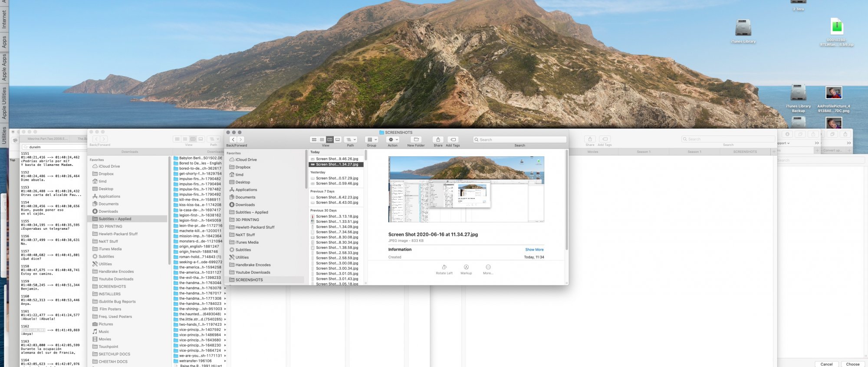The image size is (868, 367).
Task: Click the Search field in the SCREENSHOTS window
Action: tap(519, 139)
